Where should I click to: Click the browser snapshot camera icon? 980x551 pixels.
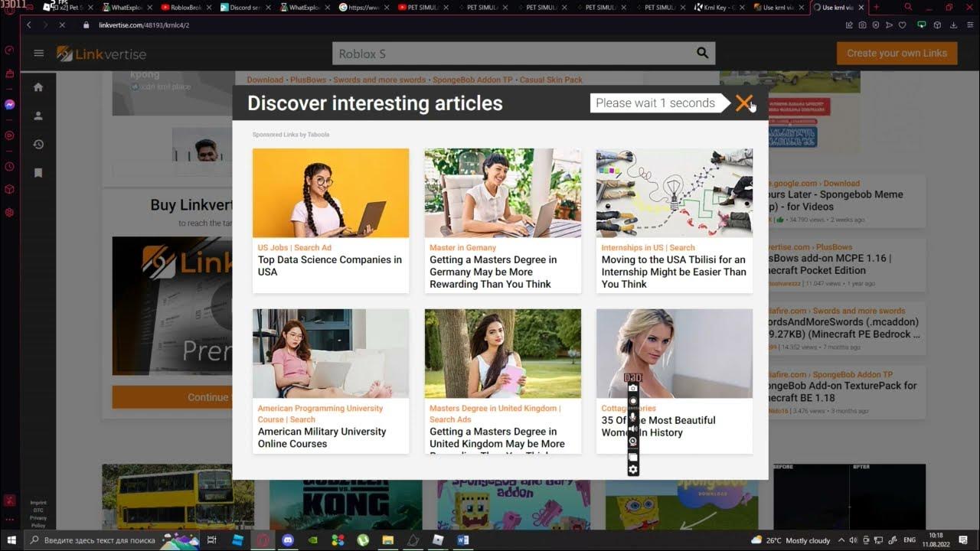[863, 24]
